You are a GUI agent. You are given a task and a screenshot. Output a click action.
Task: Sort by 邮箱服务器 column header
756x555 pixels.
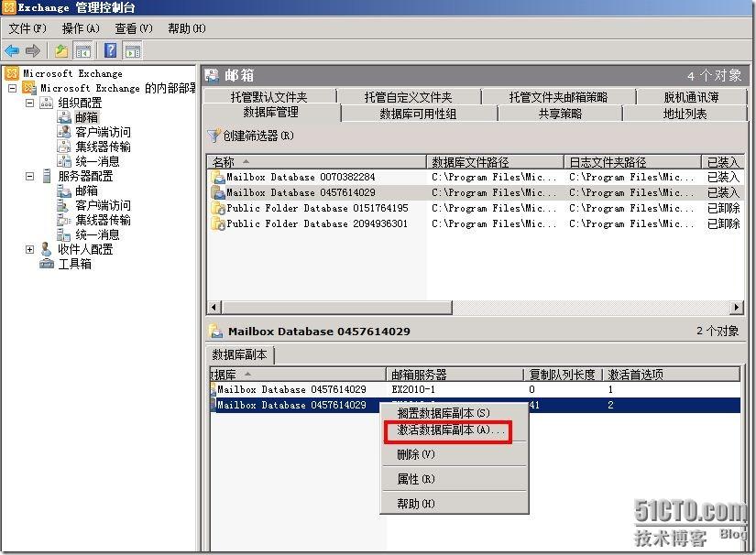(x=455, y=375)
